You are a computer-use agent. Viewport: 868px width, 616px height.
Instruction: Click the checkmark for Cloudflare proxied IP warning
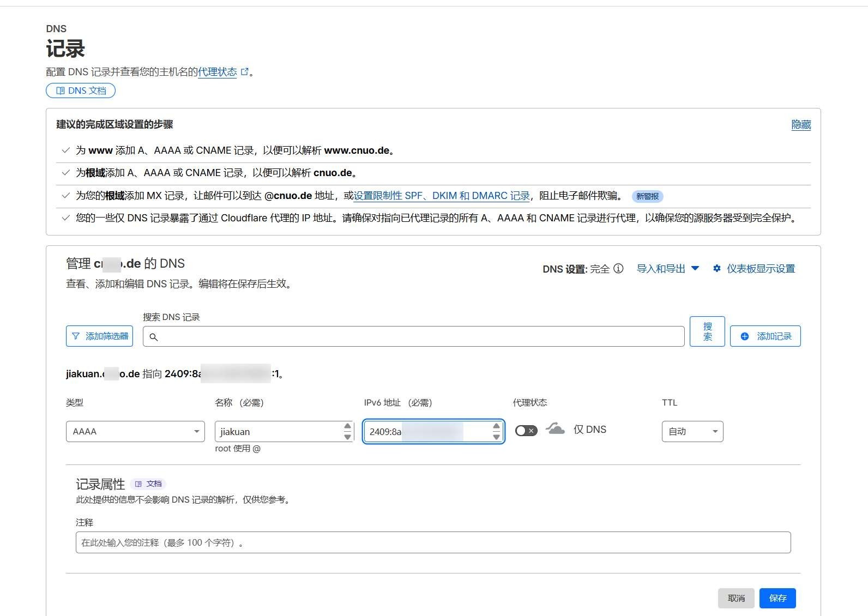[65, 218]
